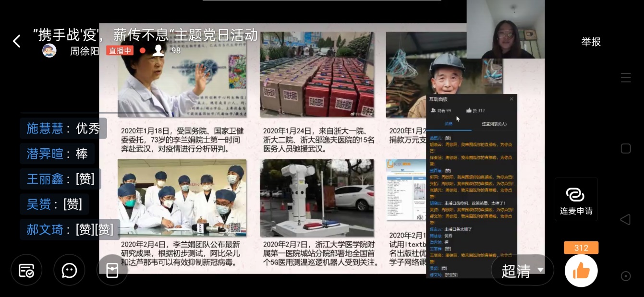The image size is (644, 297).
Task: Select the 消息 tab in interaction panel
Action: [x=448, y=124]
